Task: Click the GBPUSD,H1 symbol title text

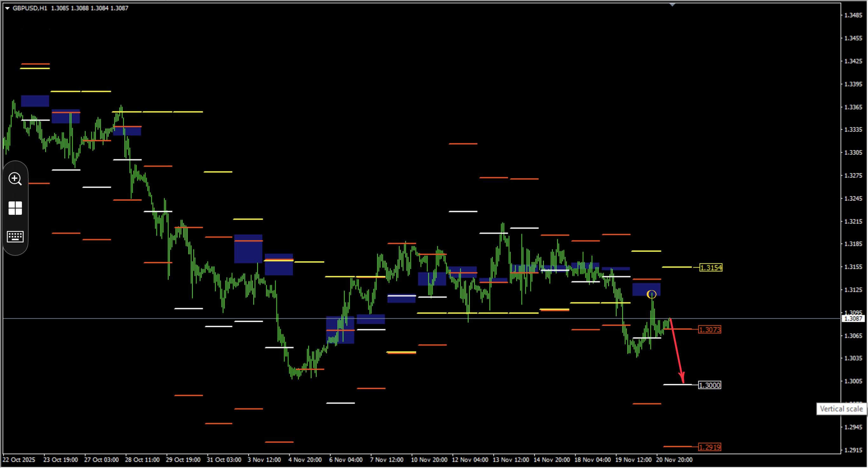Action: [x=30, y=8]
